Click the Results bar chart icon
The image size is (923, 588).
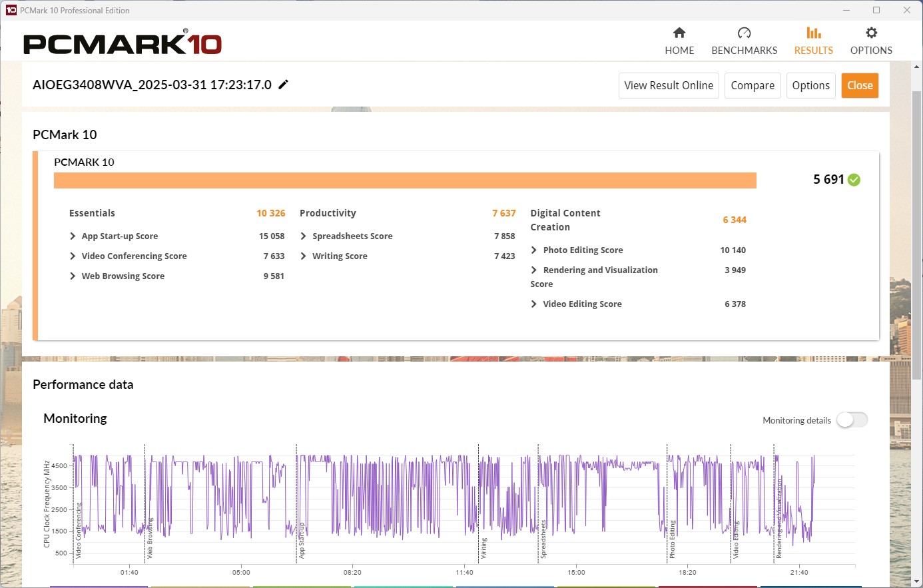813,33
